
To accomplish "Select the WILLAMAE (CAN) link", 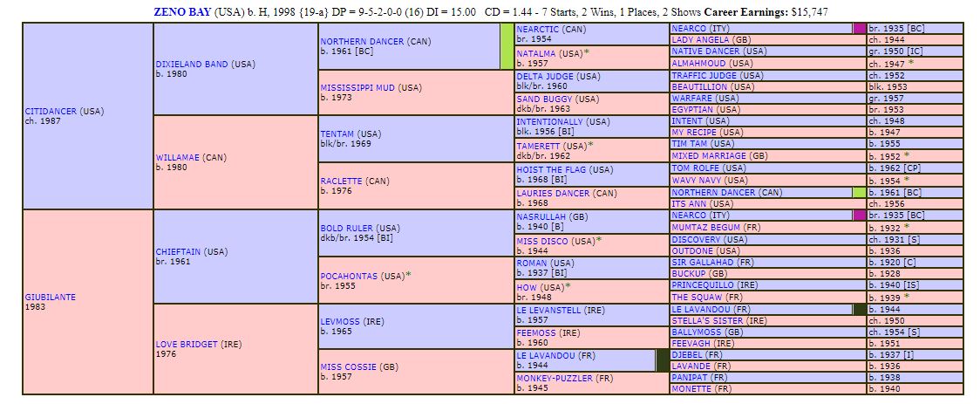I will click(179, 158).
